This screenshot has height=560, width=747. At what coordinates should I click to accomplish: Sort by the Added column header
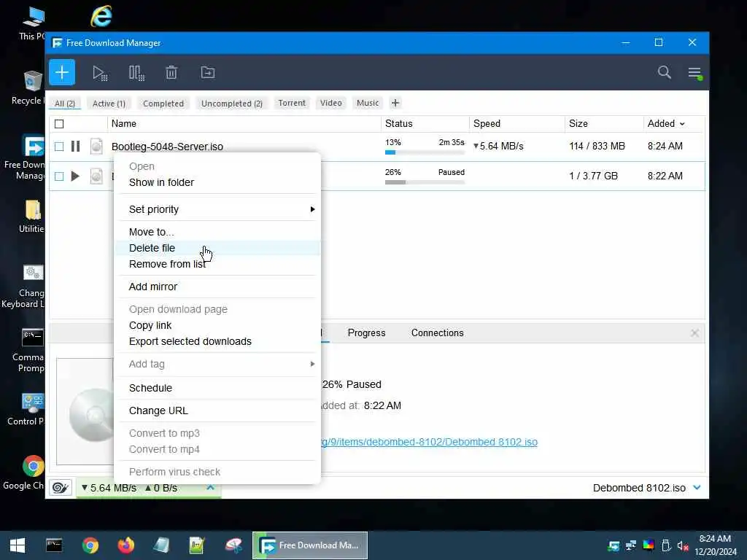point(666,123)
